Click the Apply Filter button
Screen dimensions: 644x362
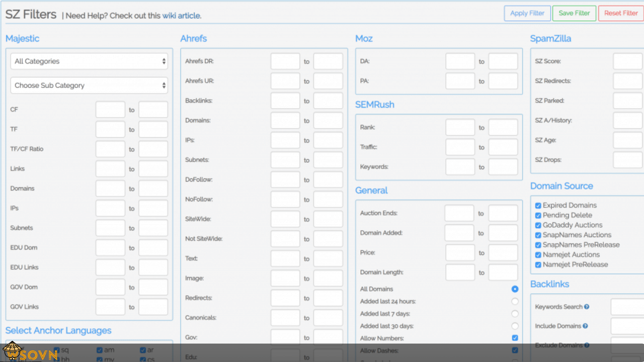click(527, 13)
